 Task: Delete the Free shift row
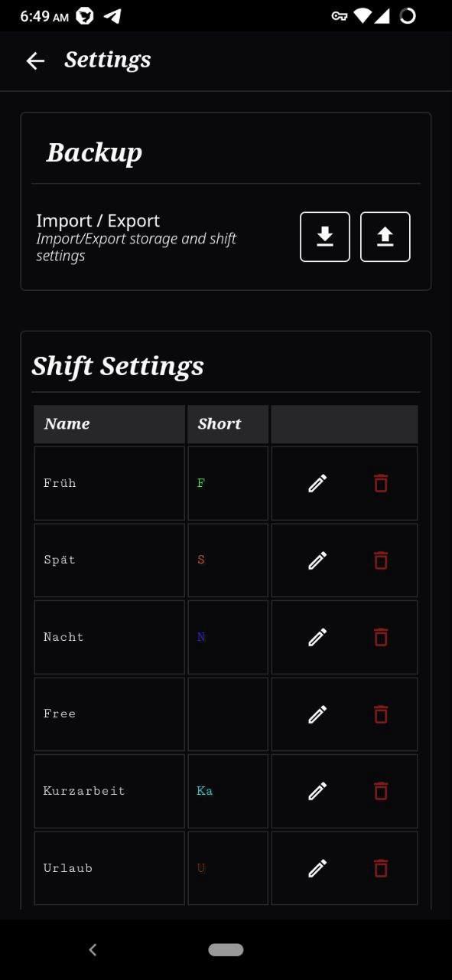click(x=380, y=714)
